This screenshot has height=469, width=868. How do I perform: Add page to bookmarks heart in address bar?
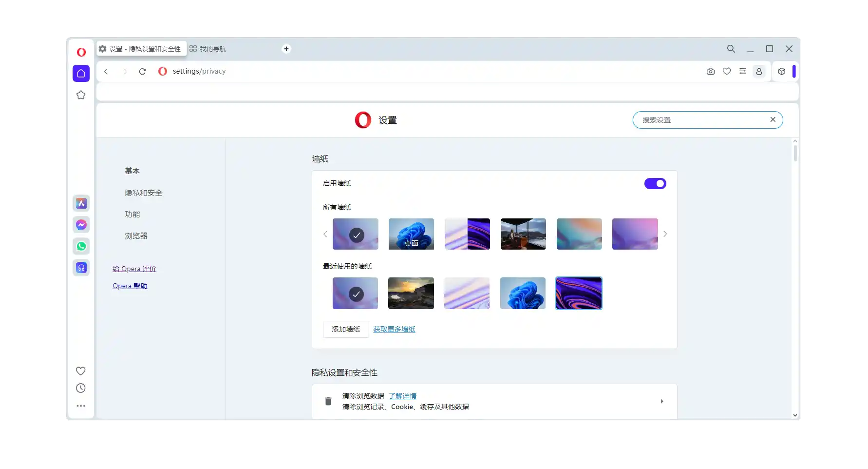click(727, 71)
